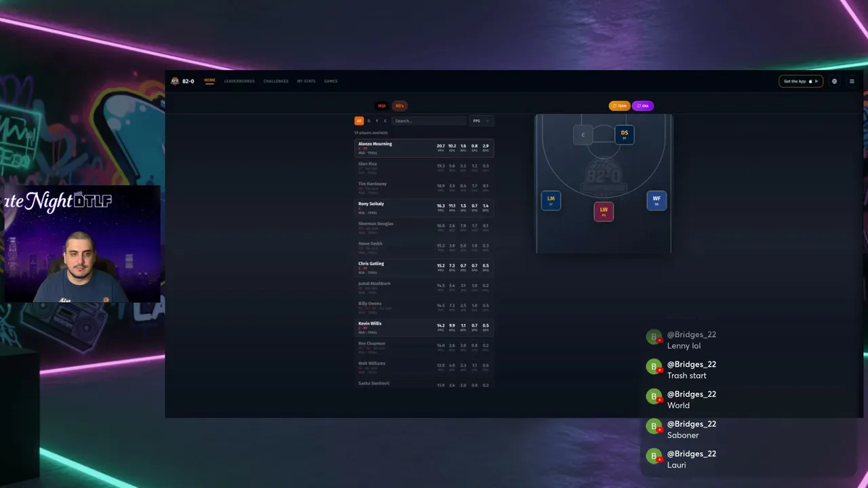Click the chat message "Trash start"

coord(686,375)
